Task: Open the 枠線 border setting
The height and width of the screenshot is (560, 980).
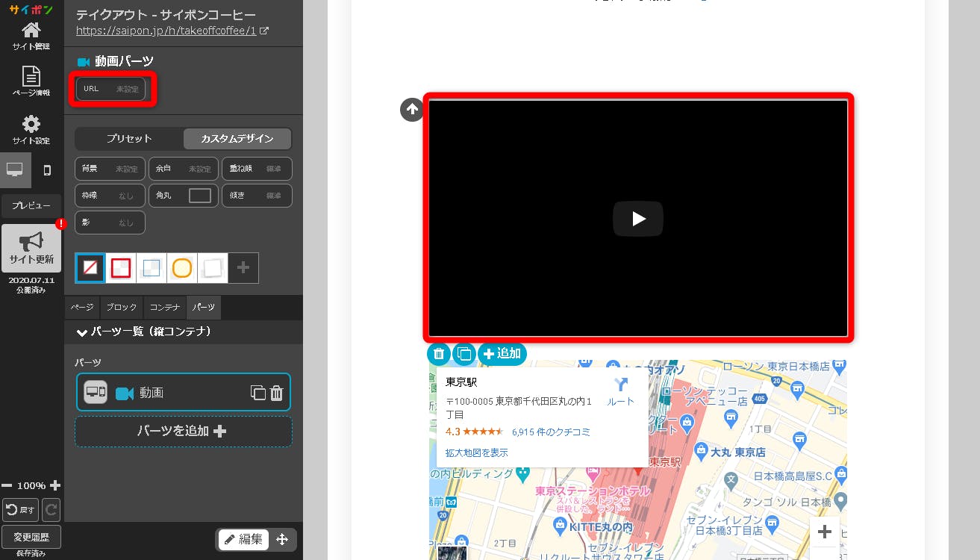Action: (x=110, y=196)
